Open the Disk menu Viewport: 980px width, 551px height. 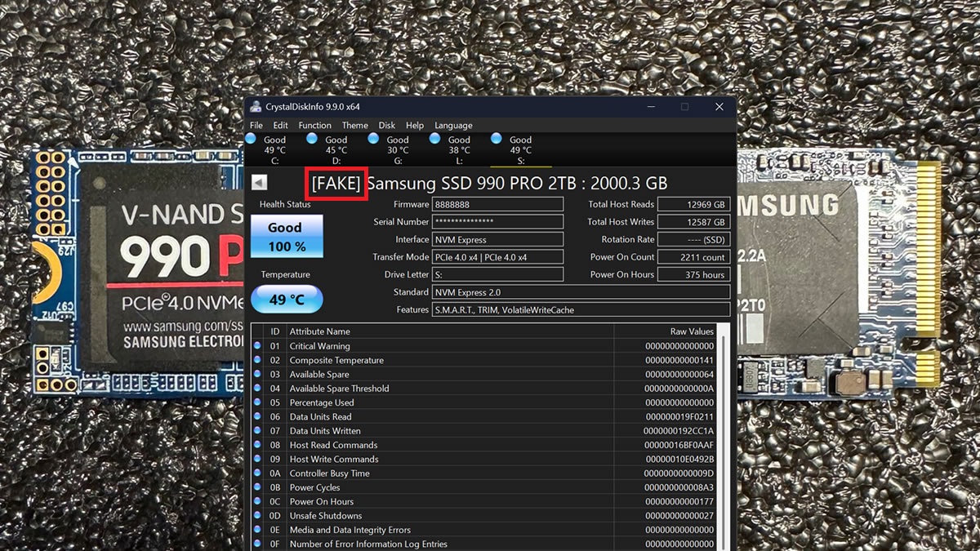coord(387,126)
